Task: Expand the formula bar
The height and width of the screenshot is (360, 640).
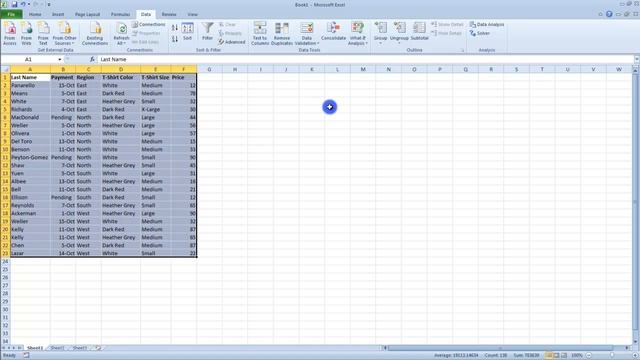Action: point(636,60)
